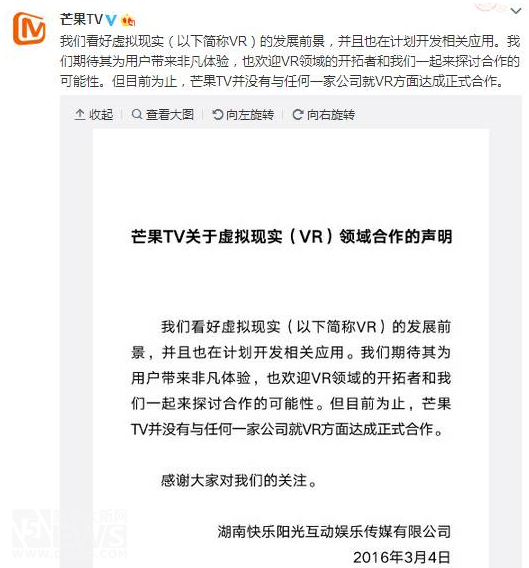Screen dimensions: 529x568
Task: Click the blue verified V badge
Action: click(x=111, y=20)
